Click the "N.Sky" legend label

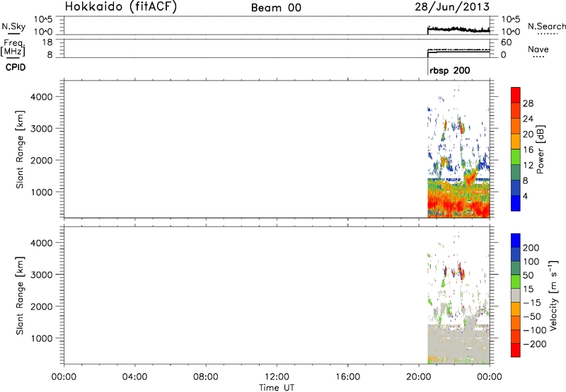click(13, 26)
